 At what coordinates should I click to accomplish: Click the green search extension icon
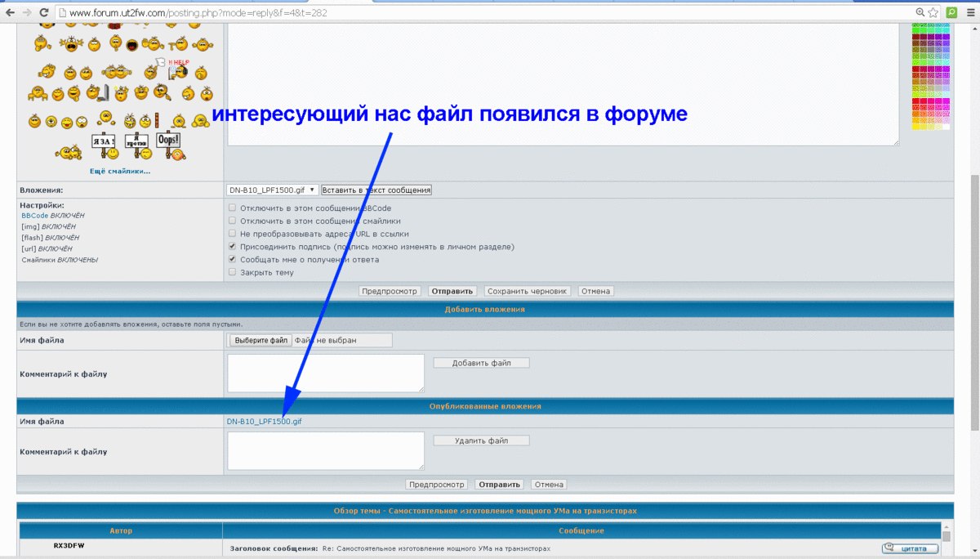coord(951,13)
